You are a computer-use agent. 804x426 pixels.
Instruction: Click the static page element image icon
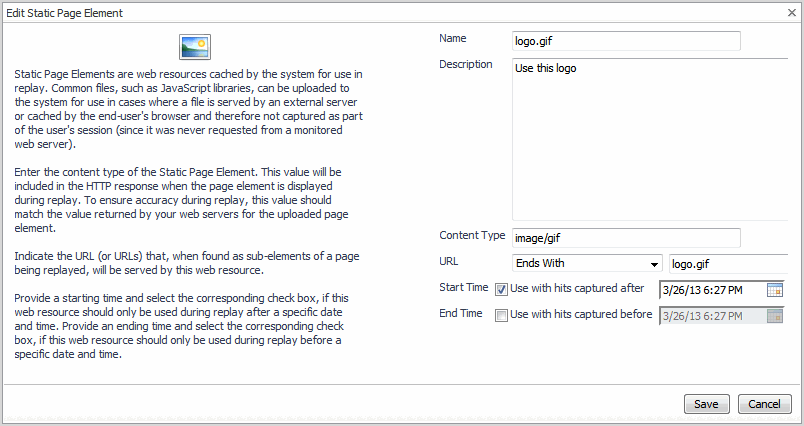pos(194,46)
